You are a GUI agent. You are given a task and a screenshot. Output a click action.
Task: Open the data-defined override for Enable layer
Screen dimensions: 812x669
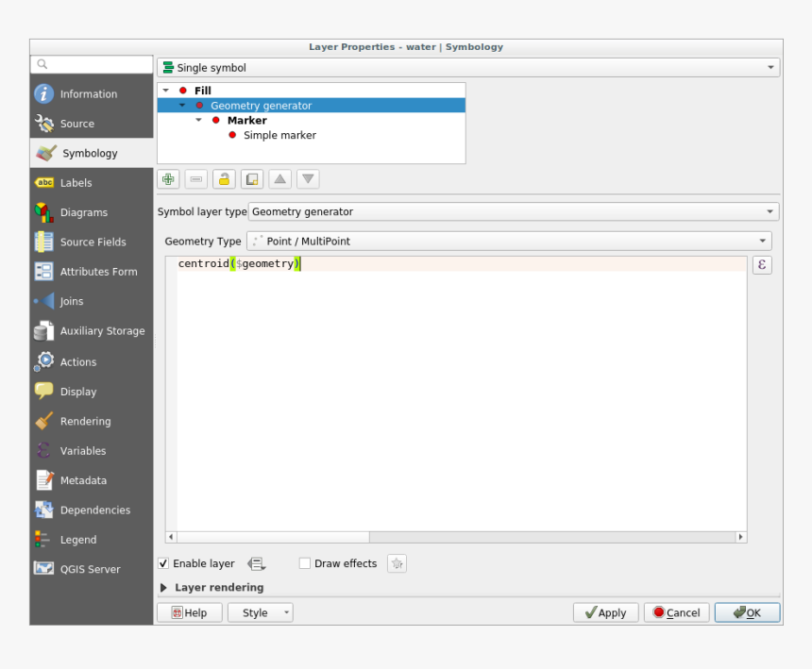coord(256,563)
